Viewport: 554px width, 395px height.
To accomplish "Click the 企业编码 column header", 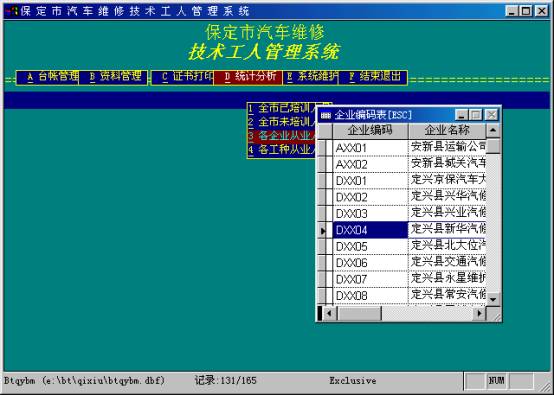I will tap(370, 130).
